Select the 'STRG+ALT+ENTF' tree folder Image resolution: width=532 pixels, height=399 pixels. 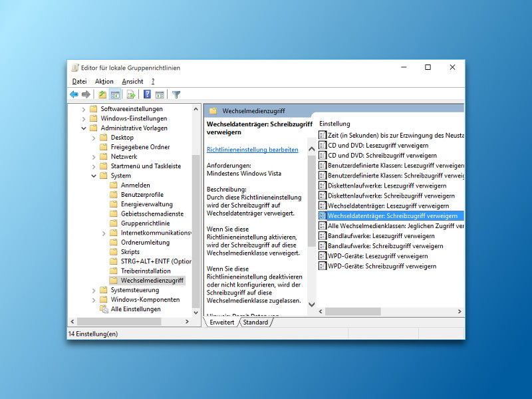(x=151, y=261)
